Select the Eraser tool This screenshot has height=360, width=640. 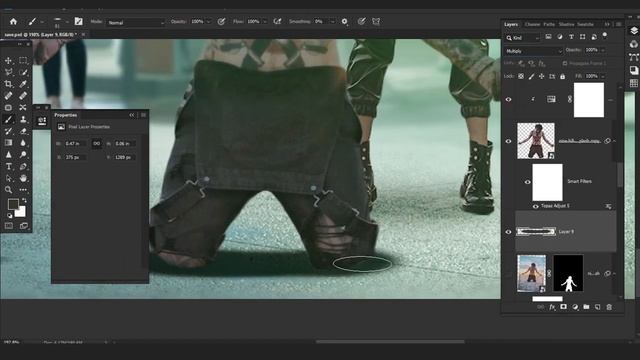(23, 131)
